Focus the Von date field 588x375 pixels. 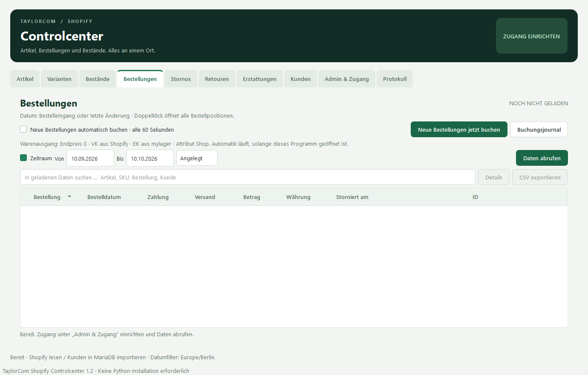coord(90,158)
